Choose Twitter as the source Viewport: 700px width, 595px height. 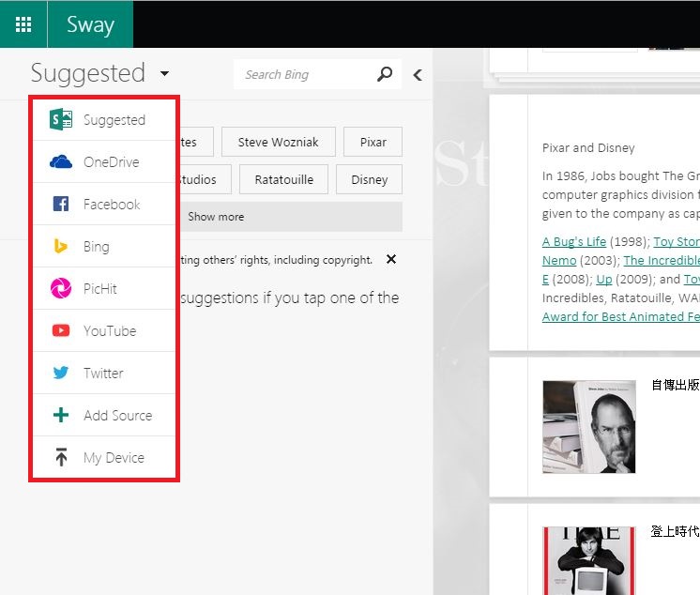[x=104, y=373]
